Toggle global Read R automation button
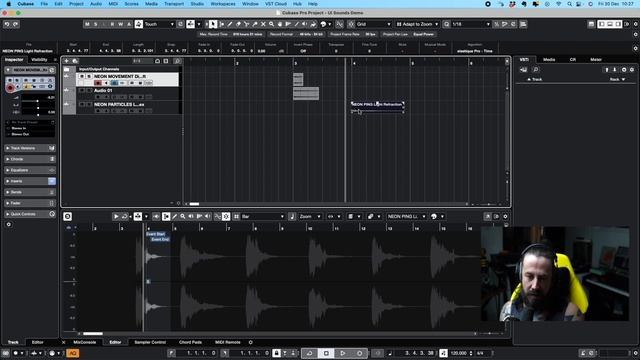This screenshot has width=640, height=360. point(112,24)
